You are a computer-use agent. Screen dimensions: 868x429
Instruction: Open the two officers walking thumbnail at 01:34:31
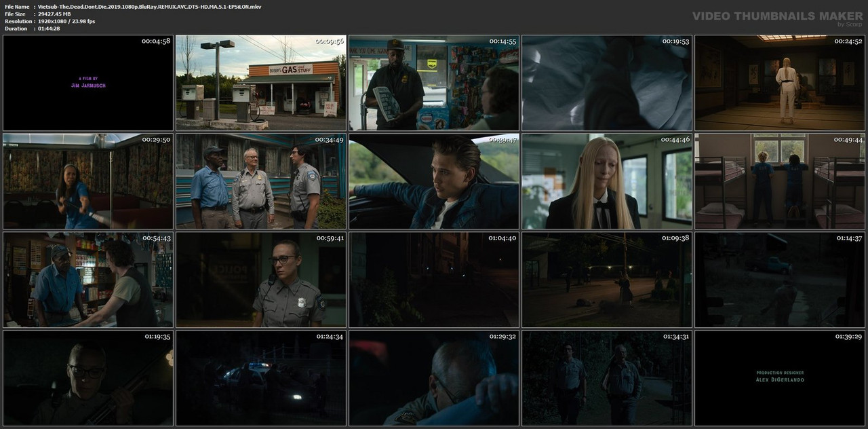[607, 378]
